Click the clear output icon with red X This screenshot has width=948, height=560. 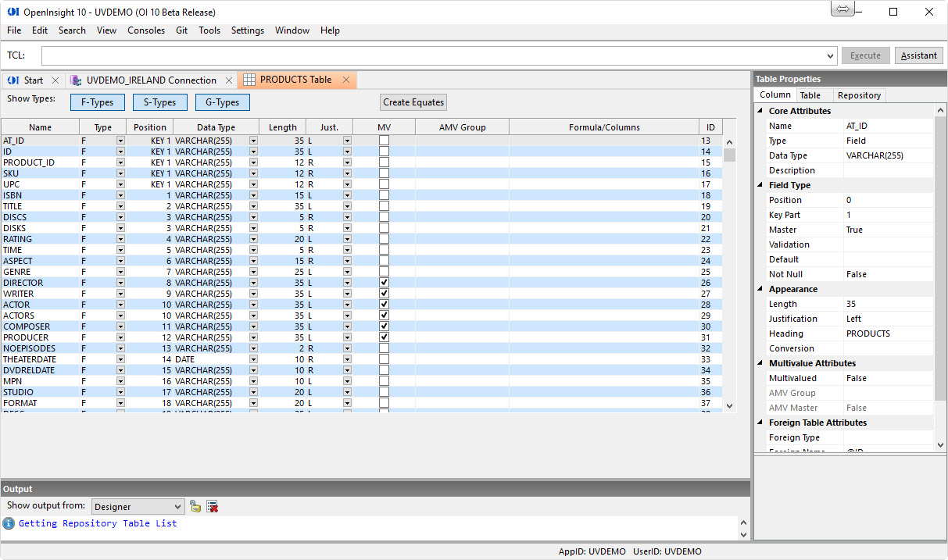pyautogui.click(x=212, y=506)
